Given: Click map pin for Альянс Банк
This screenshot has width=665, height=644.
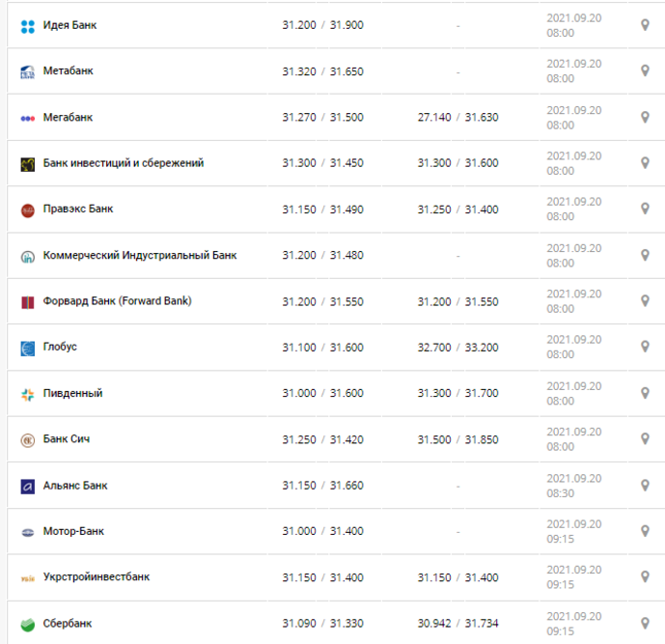Looking at the screenshot, I should point(645,486).
